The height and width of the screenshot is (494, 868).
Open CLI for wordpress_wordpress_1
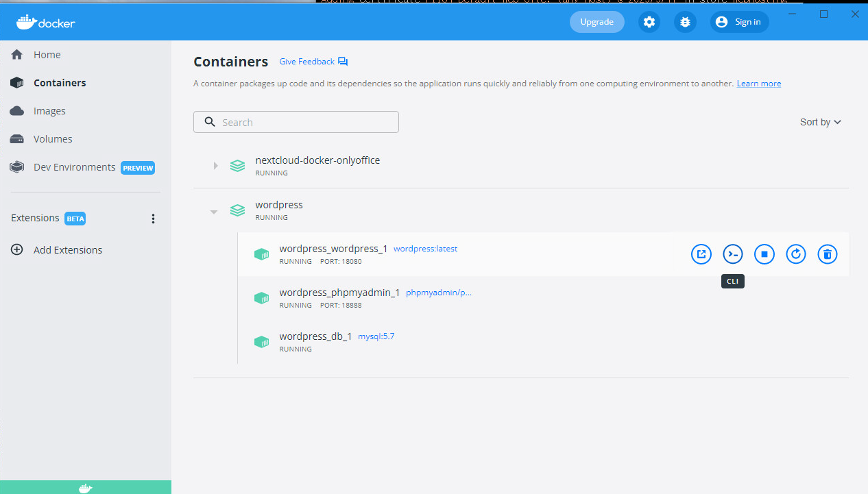pyautogui.click(x=733, y=254)
